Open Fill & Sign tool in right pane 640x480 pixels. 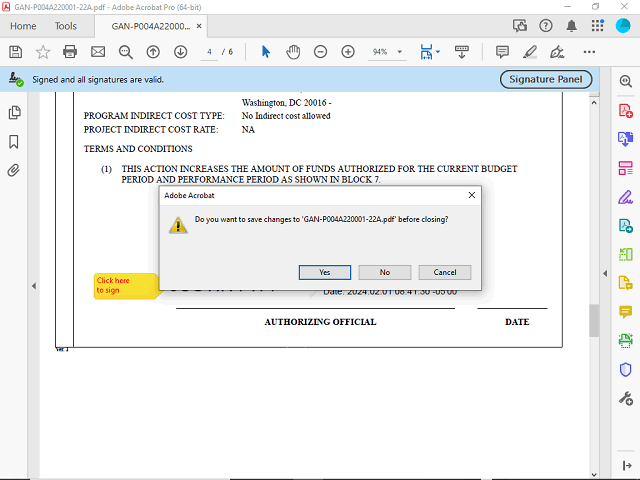tap(625, 197)
